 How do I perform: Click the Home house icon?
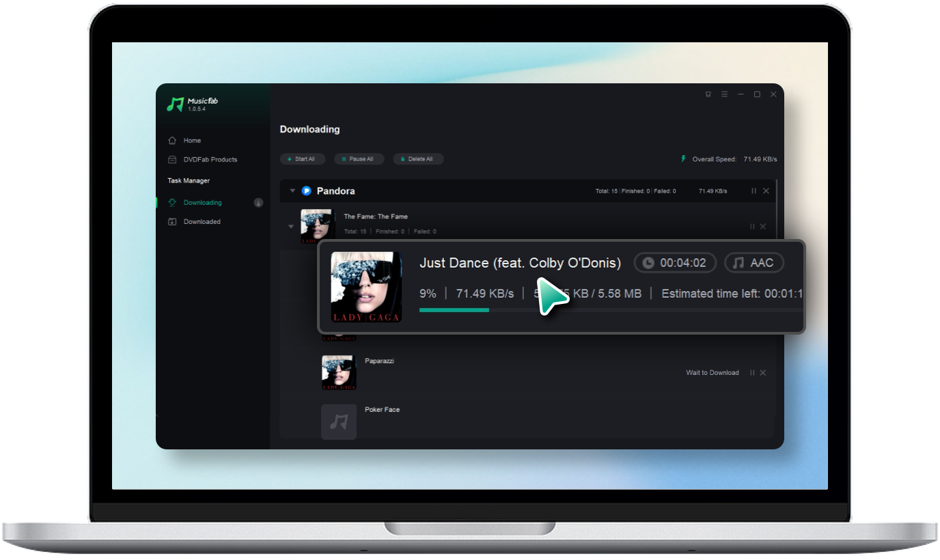[172, 141]
